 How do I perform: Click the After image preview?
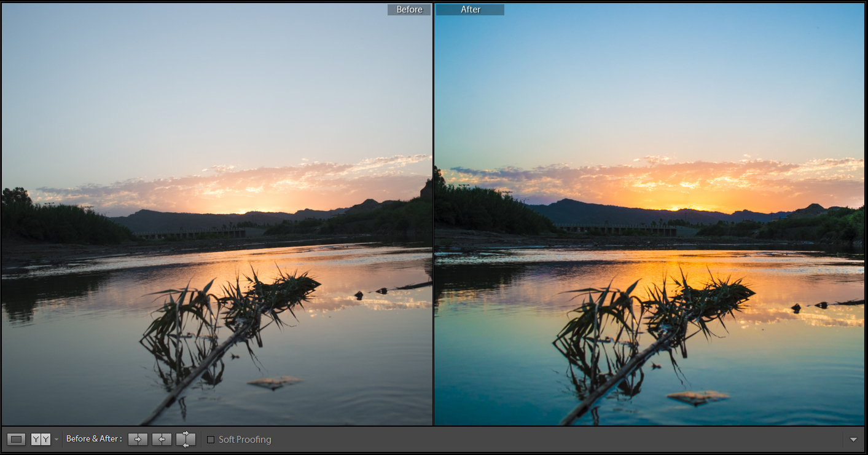pyautogui.click(x=649, y=214)
